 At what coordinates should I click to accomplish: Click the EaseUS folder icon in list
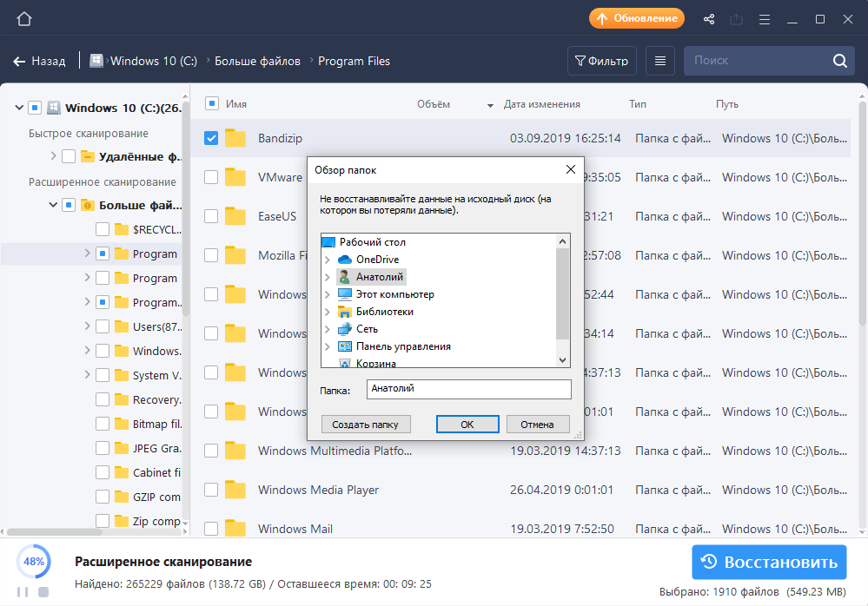pos(235,215)
